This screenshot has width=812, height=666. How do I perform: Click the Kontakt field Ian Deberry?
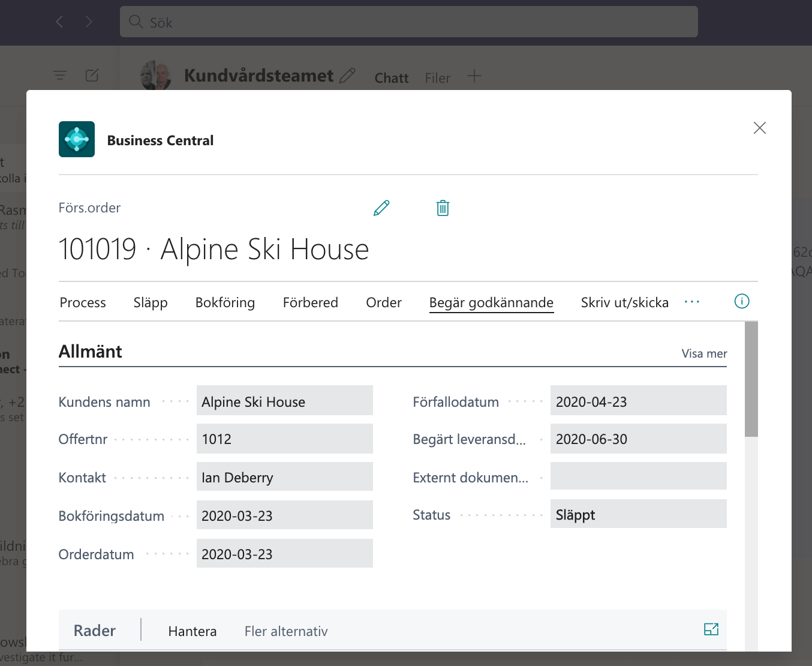pos(285,477)
